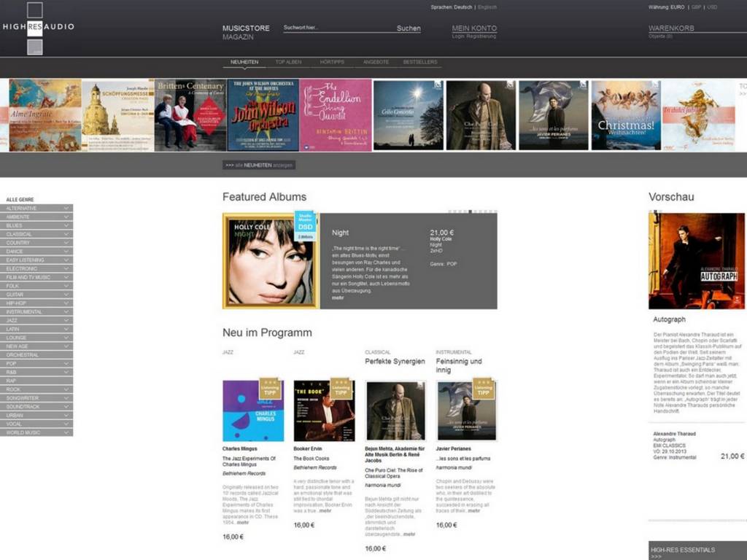The image size is (747, 560).
Task: Switch language to English
Action: click(x=487, y=7)
